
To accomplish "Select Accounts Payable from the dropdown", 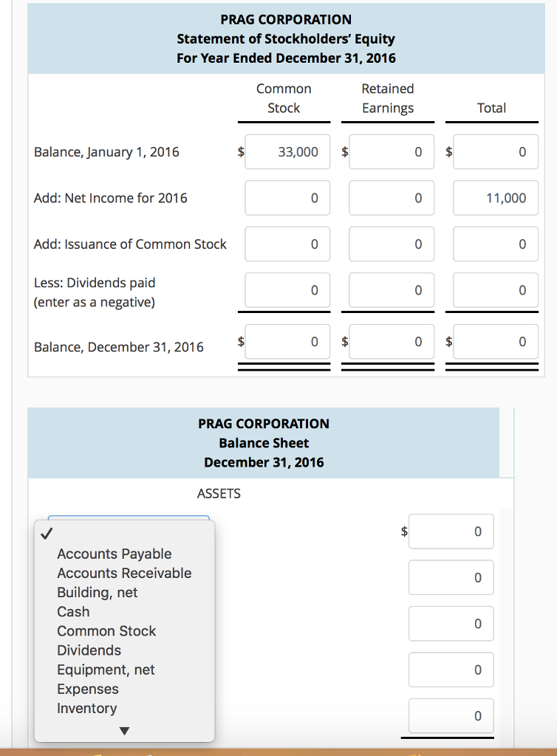I will pos(114,554).
